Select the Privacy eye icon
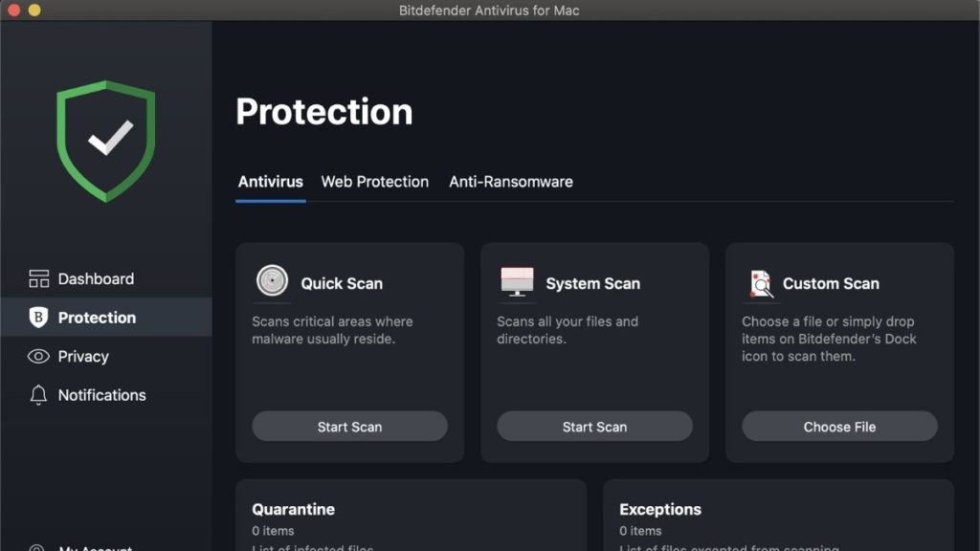Viewport: 980px width, 551px height. 38,356
